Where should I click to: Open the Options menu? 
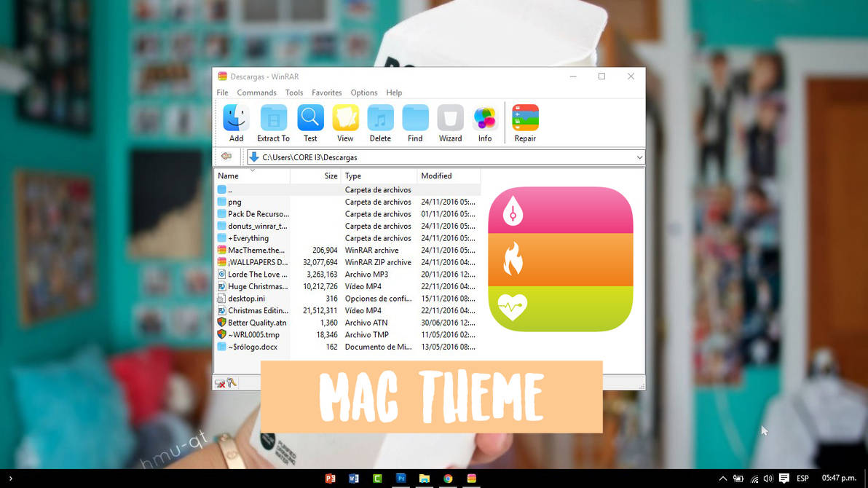(363, 93)
